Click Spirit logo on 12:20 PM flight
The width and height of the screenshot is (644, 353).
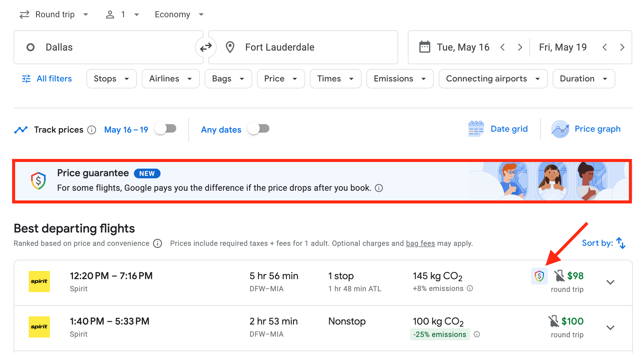(39, 282)
